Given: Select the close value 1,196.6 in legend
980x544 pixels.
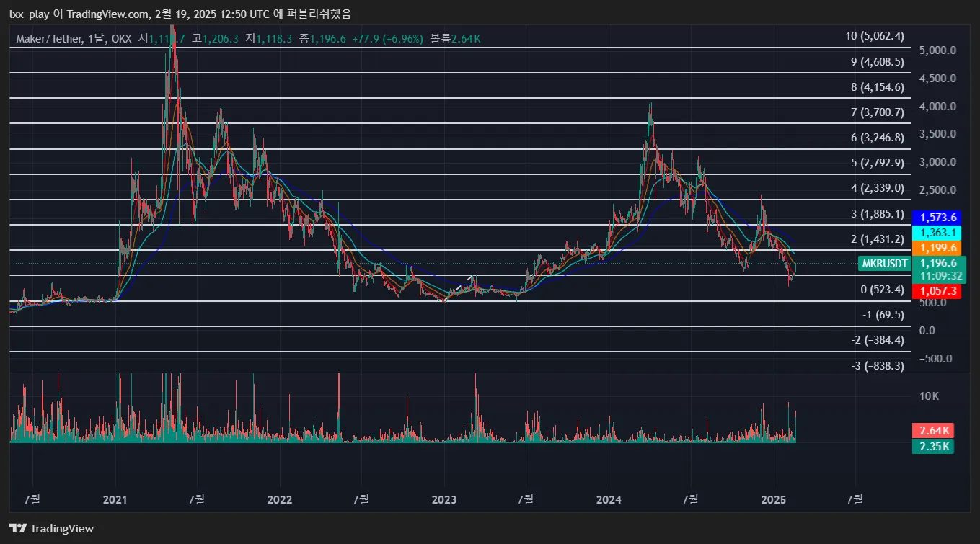Looking at the screenshot, I should tap(327, 39).
